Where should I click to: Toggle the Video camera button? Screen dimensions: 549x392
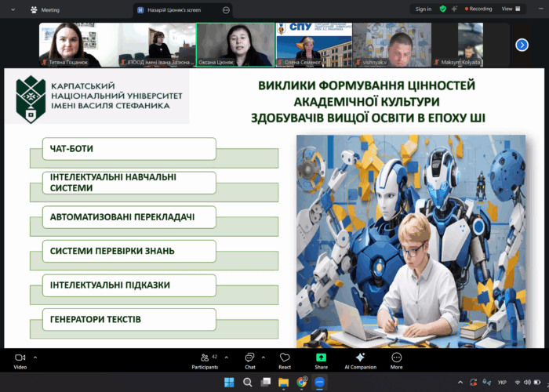click(x=20, y=358)
